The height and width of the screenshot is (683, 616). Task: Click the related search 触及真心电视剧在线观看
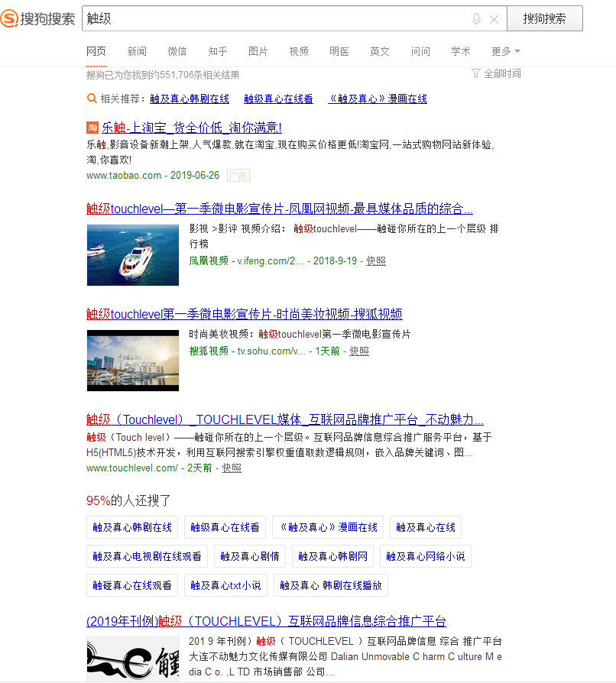(x=148, y=556)
